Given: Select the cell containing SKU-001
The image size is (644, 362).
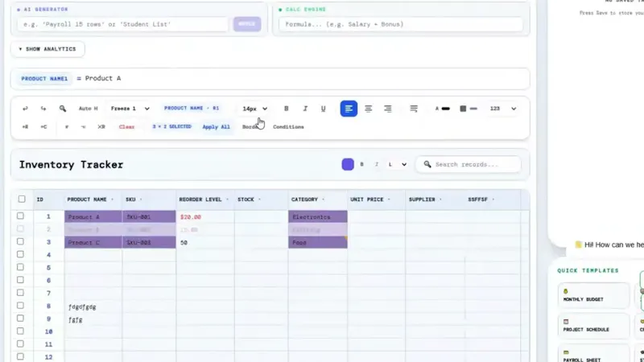Looking at the screenshot, I should (x=149, y=216).
